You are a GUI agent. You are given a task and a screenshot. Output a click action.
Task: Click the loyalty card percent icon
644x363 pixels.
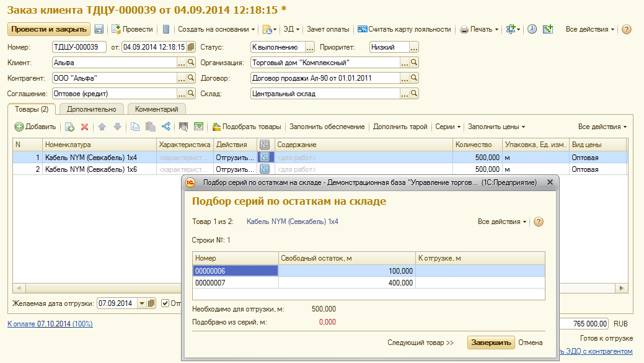tap(362, 29)
